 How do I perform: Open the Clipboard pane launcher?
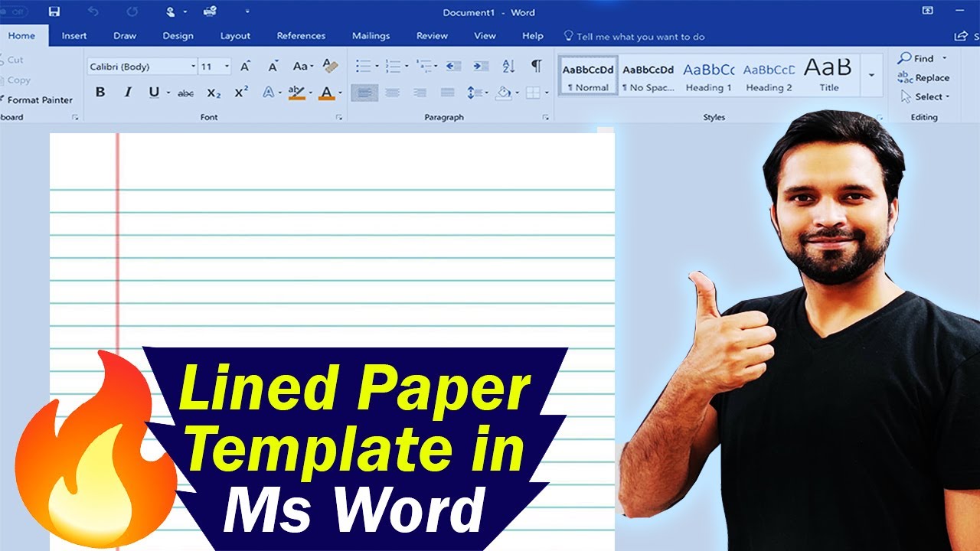75,117
